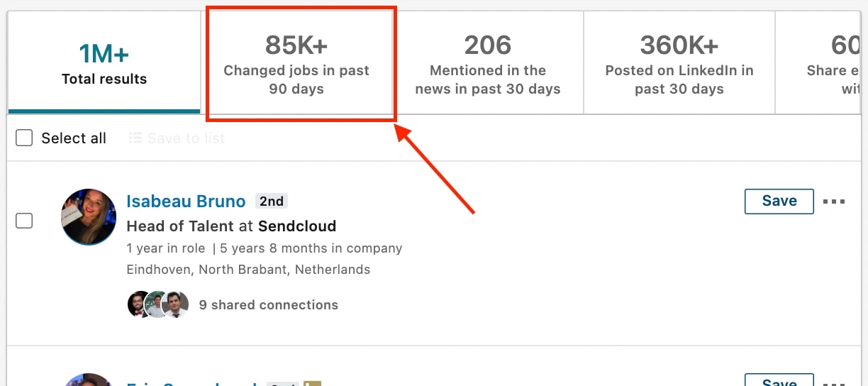Screen dimensions: 868x386
Task: Click the shared connections avatar group
Action: pos(158,304)
